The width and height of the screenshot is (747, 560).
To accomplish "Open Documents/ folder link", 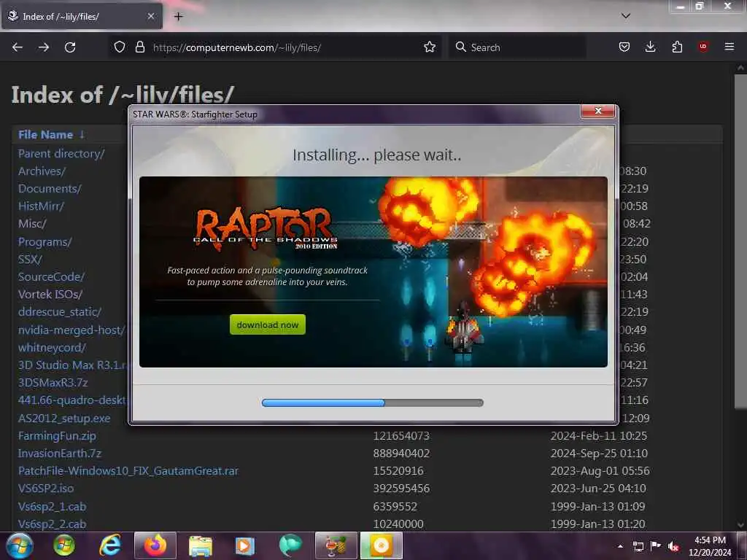I will tap(50, 189).
